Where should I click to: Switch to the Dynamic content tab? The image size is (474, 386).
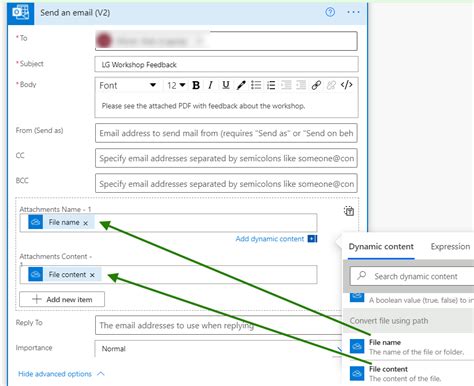[381, 247]
